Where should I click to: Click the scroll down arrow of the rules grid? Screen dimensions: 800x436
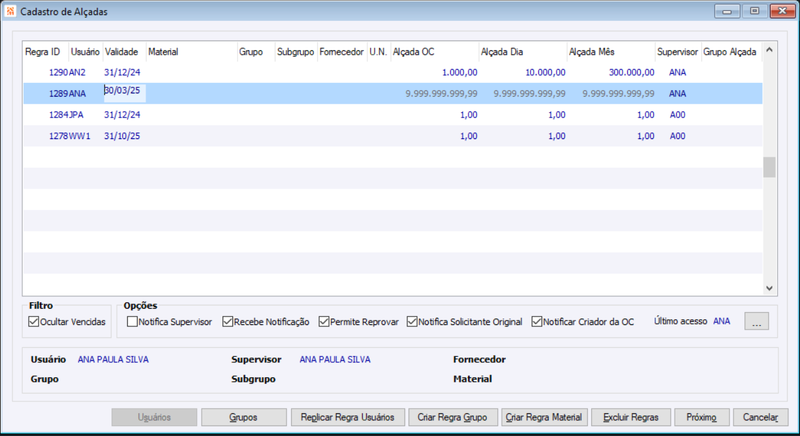[769, 288]
